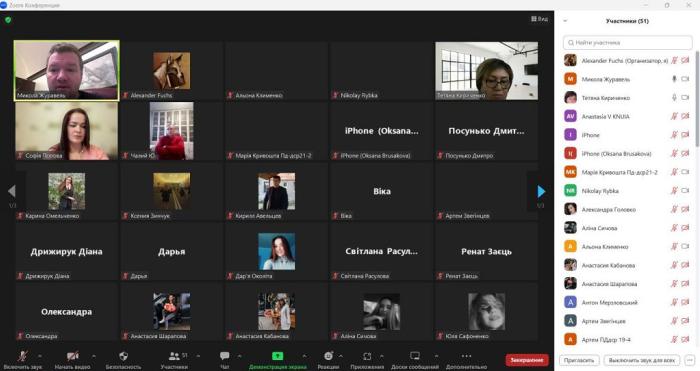Screen dimensions: 700x371
Task: Click Марія Кривошта orange MK avatar
Action: 570,172
